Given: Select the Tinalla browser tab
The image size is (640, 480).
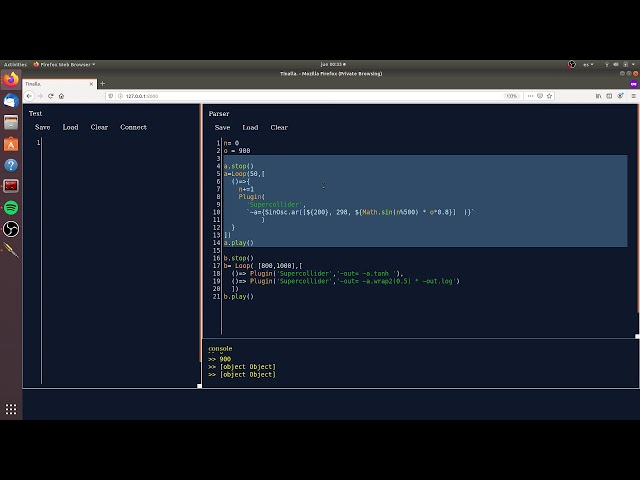Looking at the screenshot, I should [59, 84].
